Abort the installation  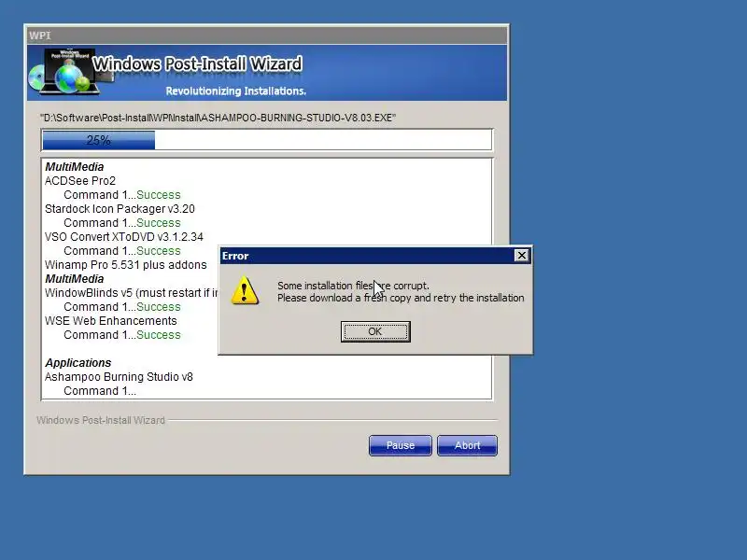tap(467, 445)
